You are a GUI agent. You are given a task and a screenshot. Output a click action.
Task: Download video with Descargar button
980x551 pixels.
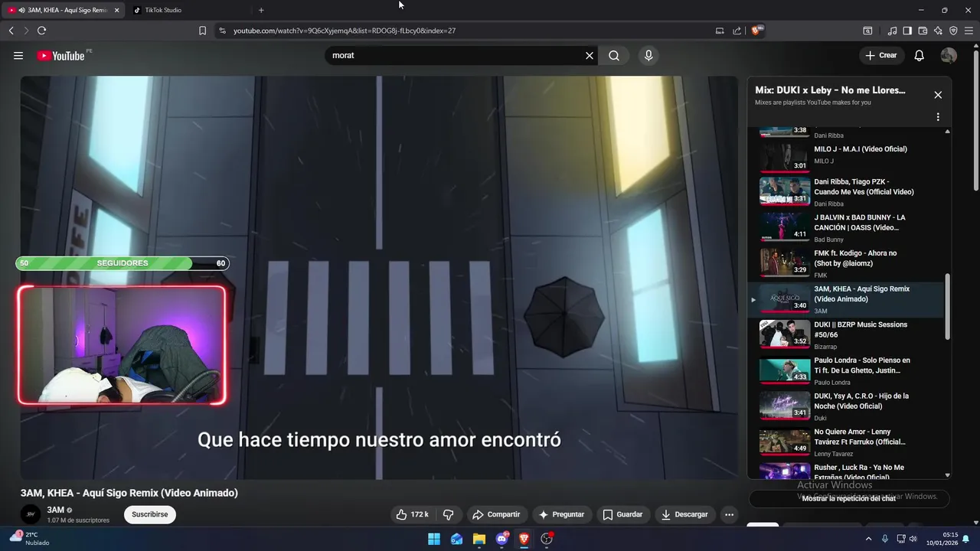(684, 514)
